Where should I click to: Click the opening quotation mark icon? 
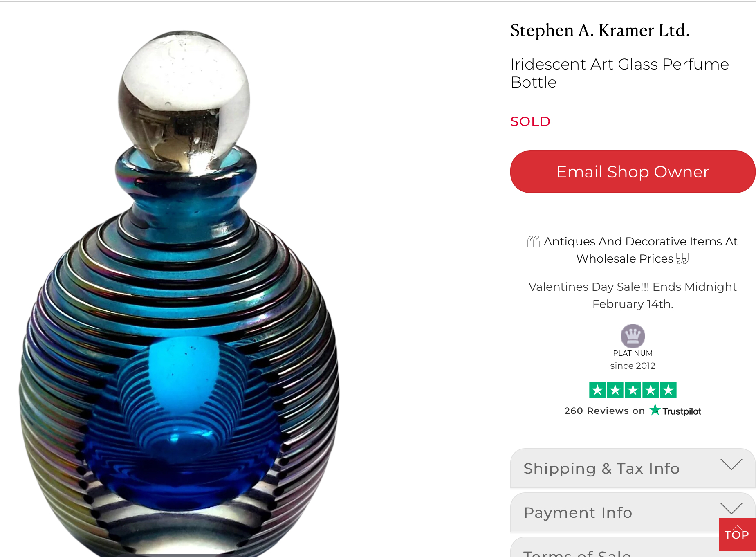click(533, 241)
